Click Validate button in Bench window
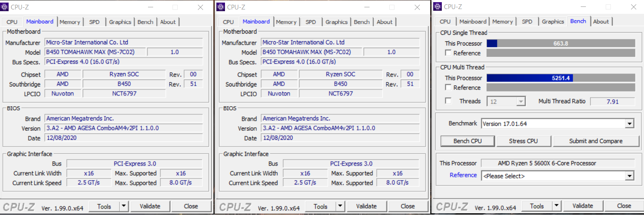This screenshot has width=644, height=215. point(582,206)
